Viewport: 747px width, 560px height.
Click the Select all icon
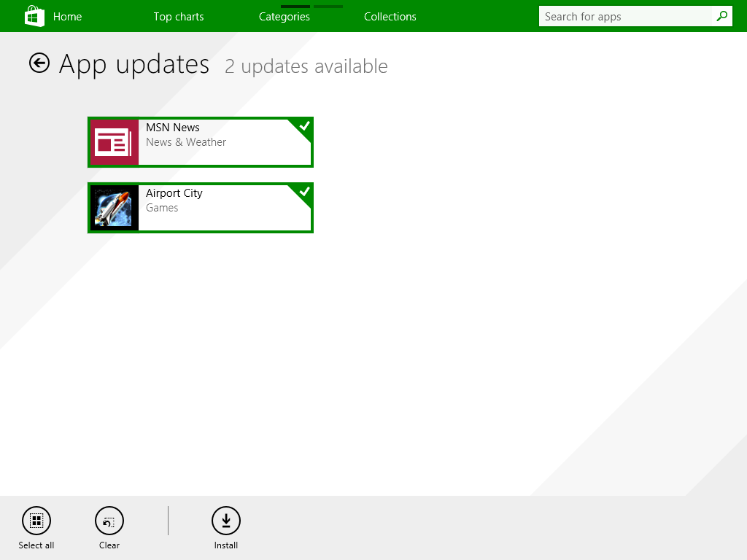(x=36, y=521)
